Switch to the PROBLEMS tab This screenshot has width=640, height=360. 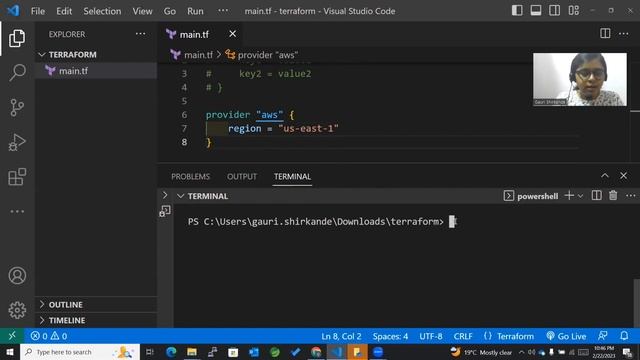(190, 176)
